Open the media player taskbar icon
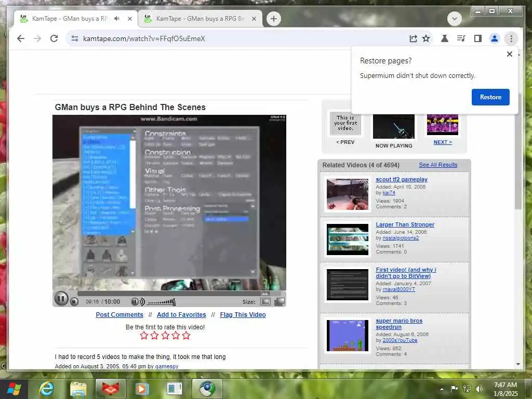Viewport: 532px width, 399px height. pyautogui.click(x=142, y=389)
